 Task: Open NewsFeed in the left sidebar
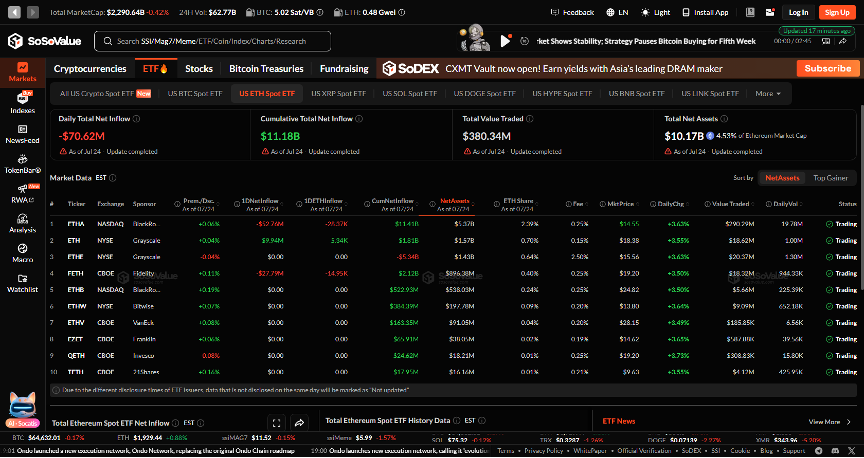tap(23, 134)
